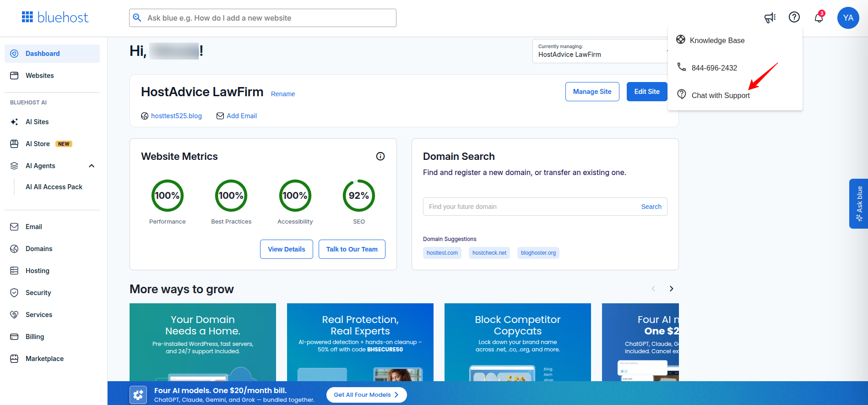
Task: Open the YA account avatar
Action: point(848,18)
